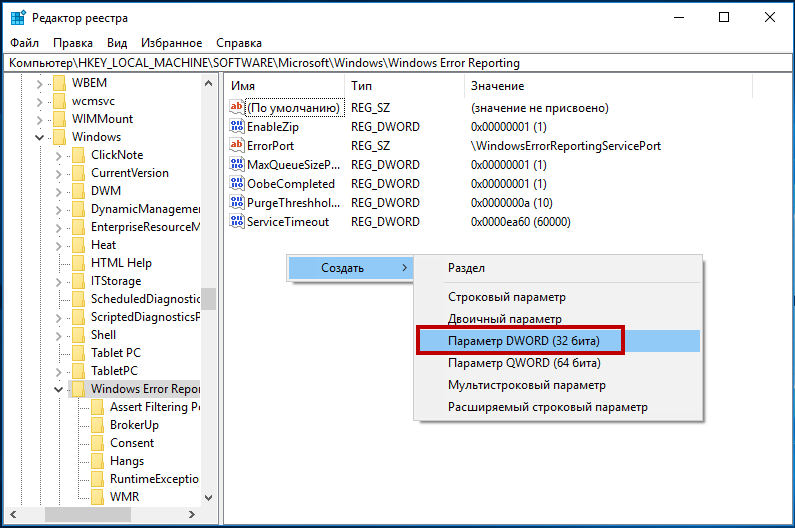
Task: Select the Hangs folder icon
Action: 97,461
